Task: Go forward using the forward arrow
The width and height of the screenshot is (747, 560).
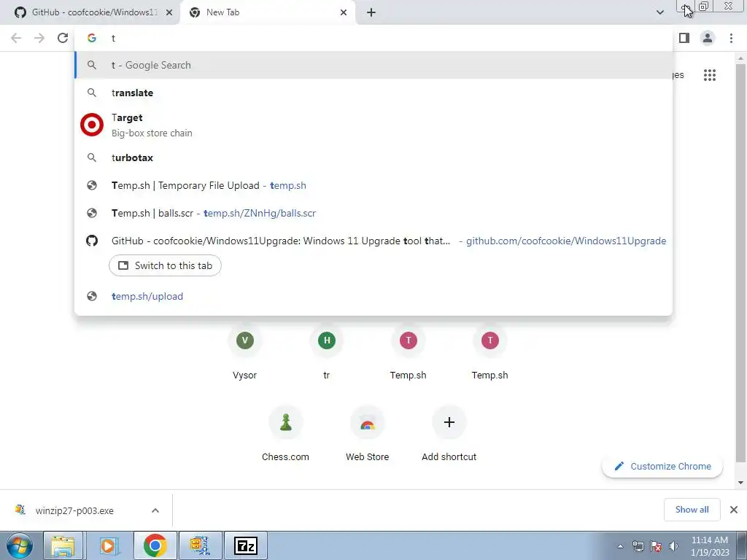Action: [39, 38]
